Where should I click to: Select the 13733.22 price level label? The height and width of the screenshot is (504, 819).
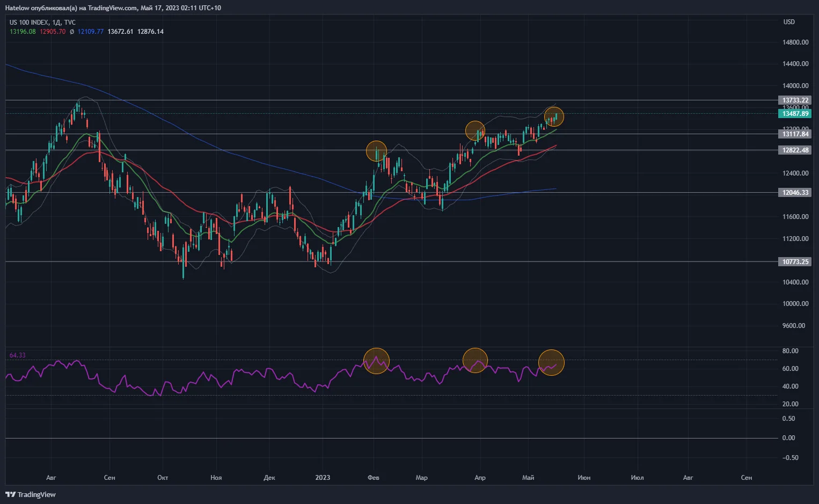tap(795, 100)
